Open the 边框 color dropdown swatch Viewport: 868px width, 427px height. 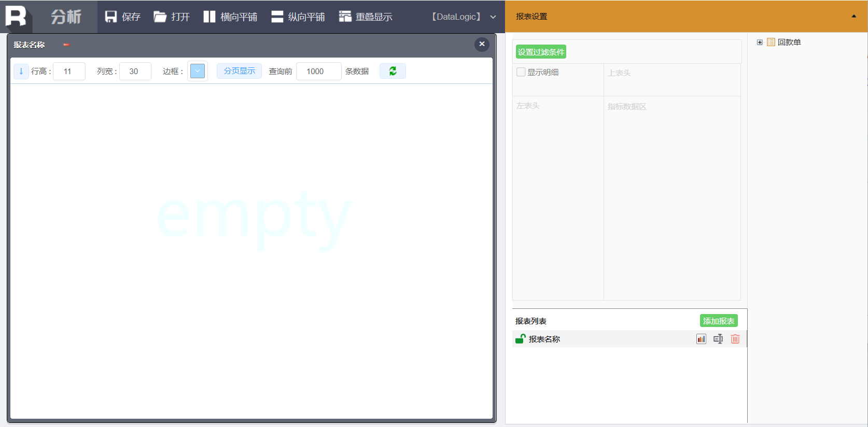(198, 71)
